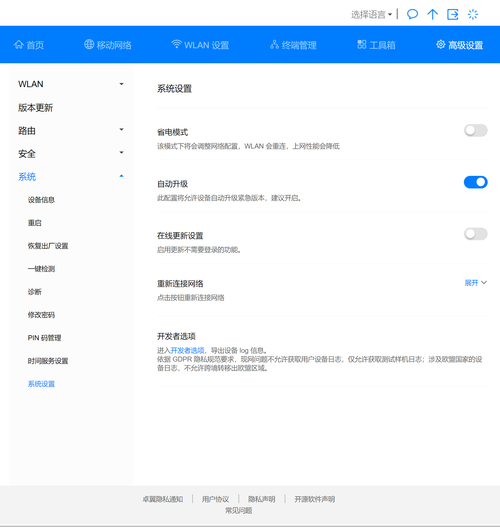Screen dimensions: 500x527
Task: Open 设备信息 in the sidebar
Action: [x=41, y=200]
